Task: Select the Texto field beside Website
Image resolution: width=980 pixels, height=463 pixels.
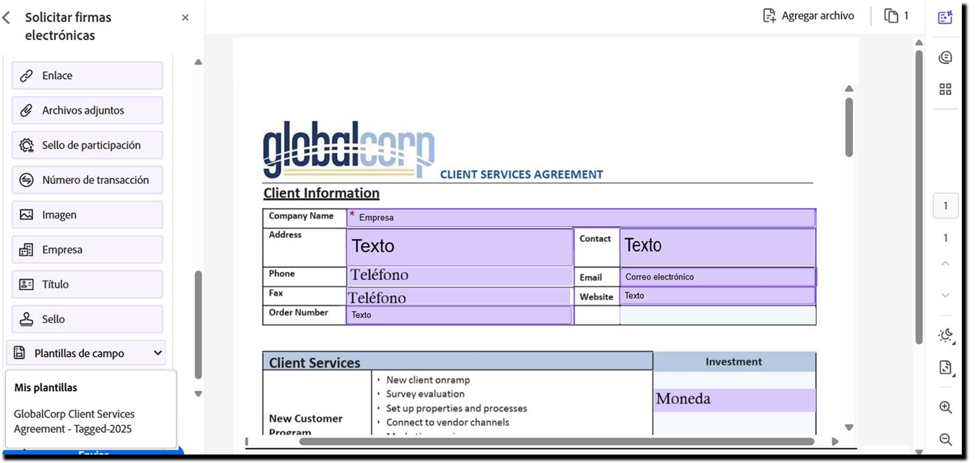Action: [x=717, y=296]
